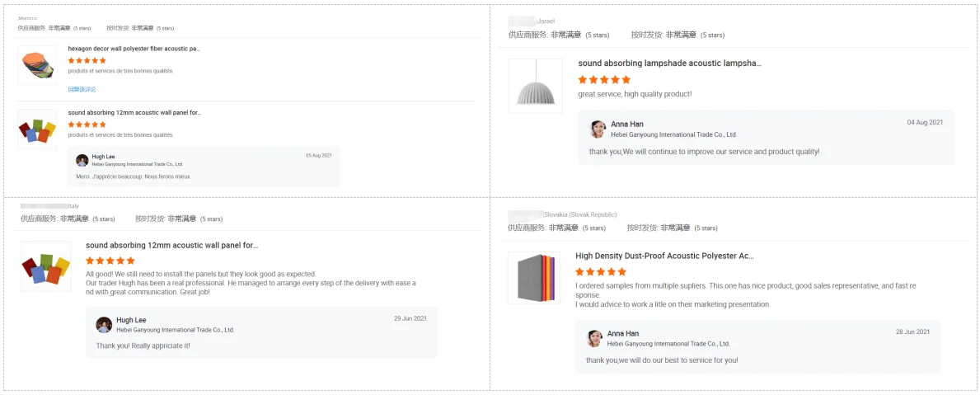Click Anna Han's avatar in the 04 Aug 2021 reply
Image resolution: width=980 pixels, height=395 pixels.
coord(598,129)
